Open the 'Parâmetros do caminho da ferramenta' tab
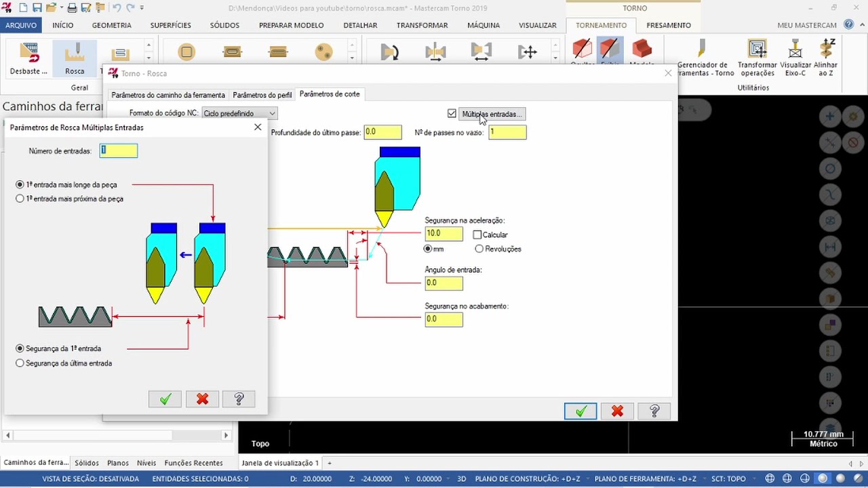The image size is (868, 488). point(168,95)
